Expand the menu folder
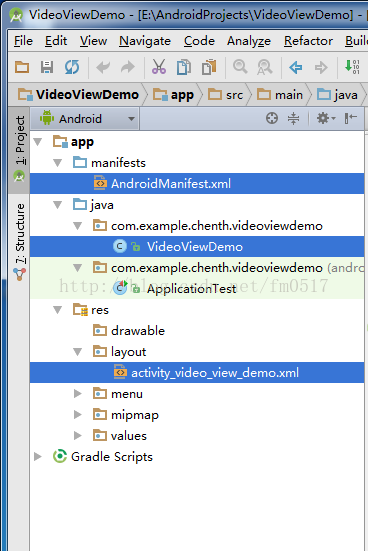 tap(78, 394)
